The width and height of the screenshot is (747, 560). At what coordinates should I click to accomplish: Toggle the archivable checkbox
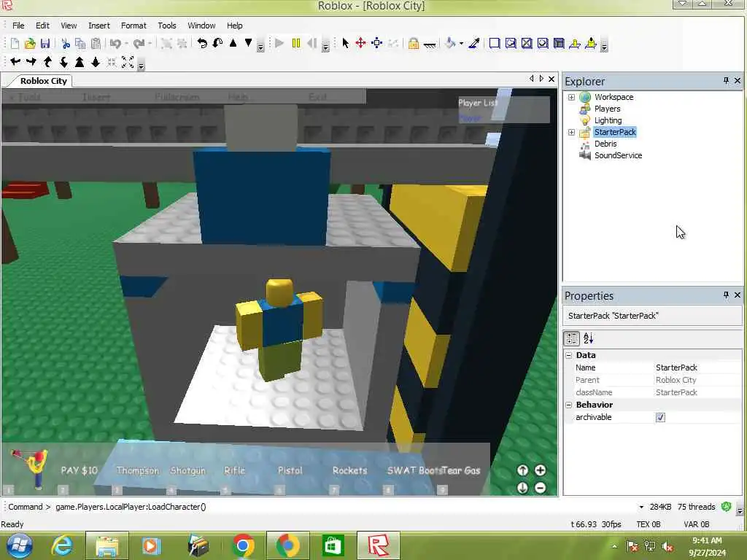point(660,418)
